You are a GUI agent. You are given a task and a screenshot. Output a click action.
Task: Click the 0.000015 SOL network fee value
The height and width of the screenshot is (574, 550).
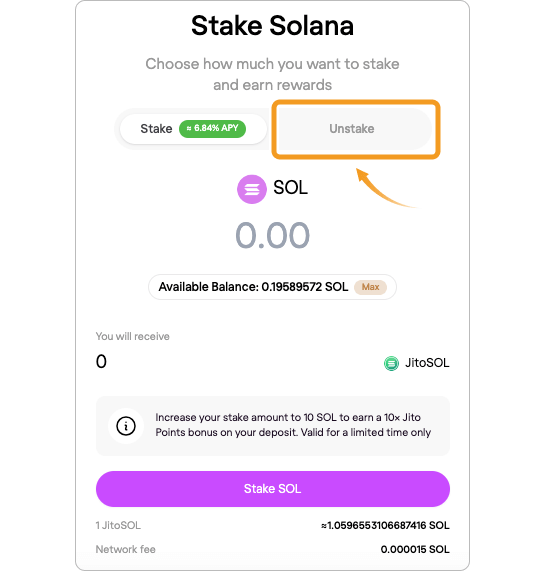click(415, 549)
